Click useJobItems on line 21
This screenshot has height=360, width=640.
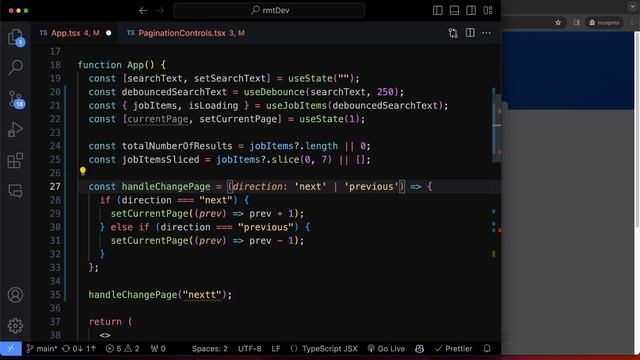tap(296, 106)
